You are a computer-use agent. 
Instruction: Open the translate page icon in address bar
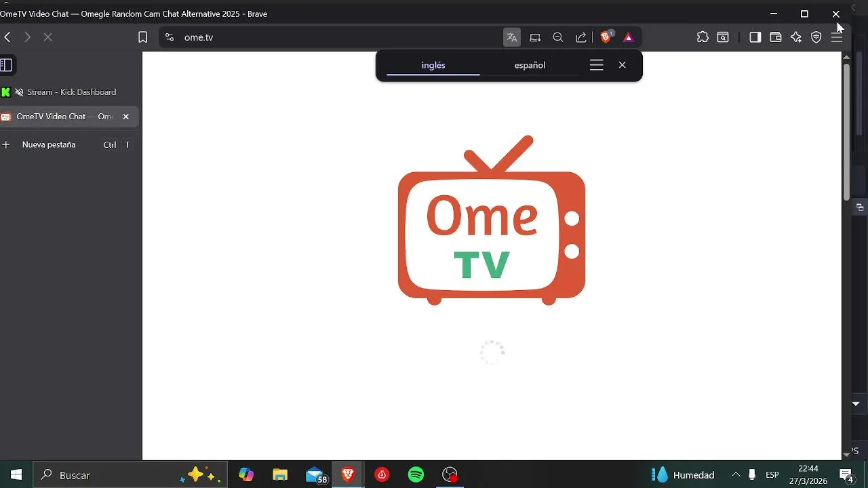point(512,37)
